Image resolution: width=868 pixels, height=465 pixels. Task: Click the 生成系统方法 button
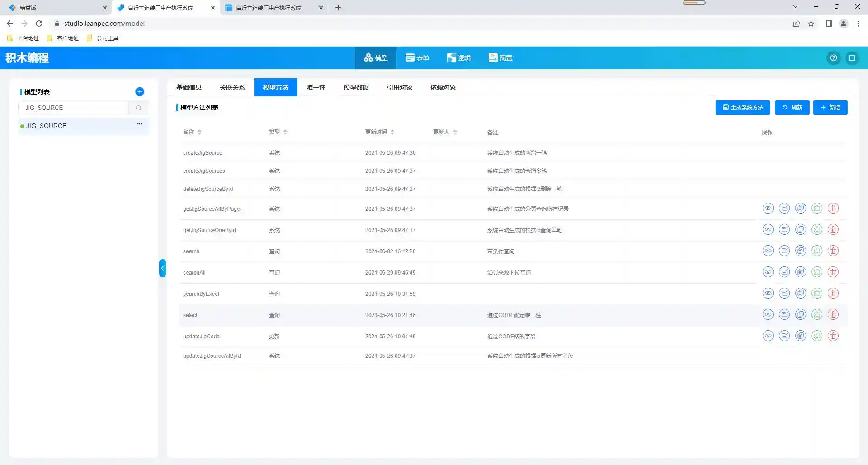pos(742,108)
